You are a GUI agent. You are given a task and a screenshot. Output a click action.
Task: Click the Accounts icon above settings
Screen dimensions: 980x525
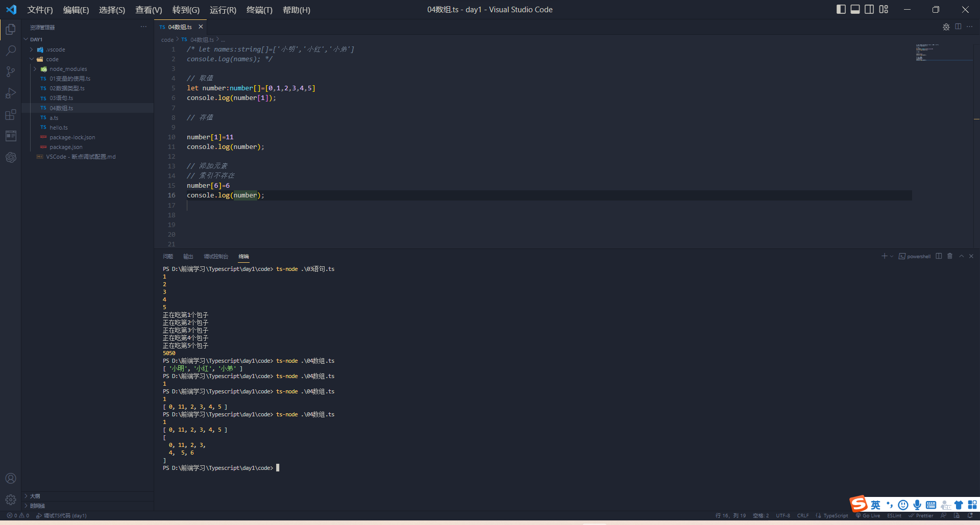[x=11, y=478]
